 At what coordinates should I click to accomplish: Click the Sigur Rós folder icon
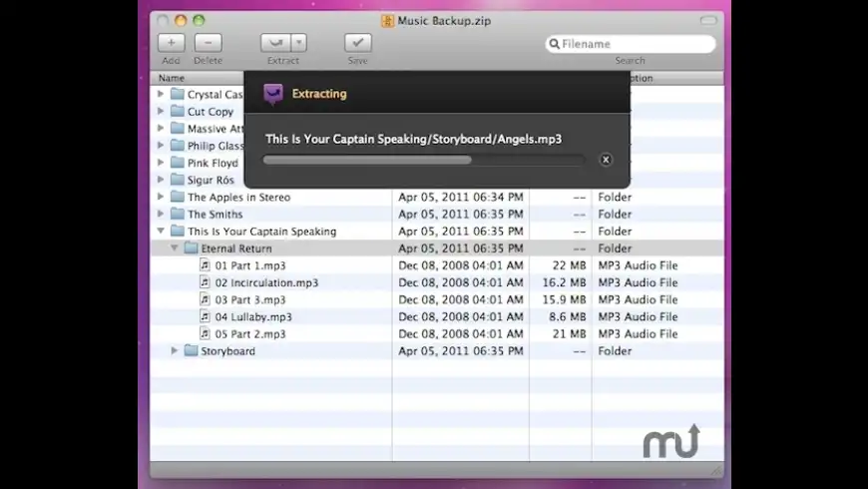click(178, 180)
